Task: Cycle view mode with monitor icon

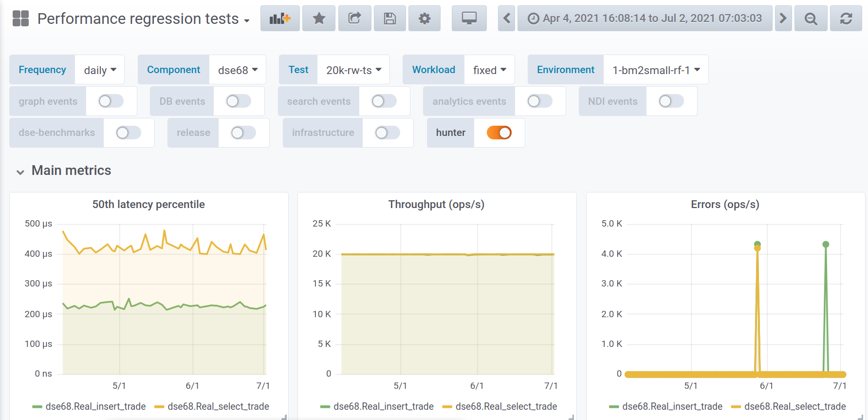Action: (x=469, y=19)
